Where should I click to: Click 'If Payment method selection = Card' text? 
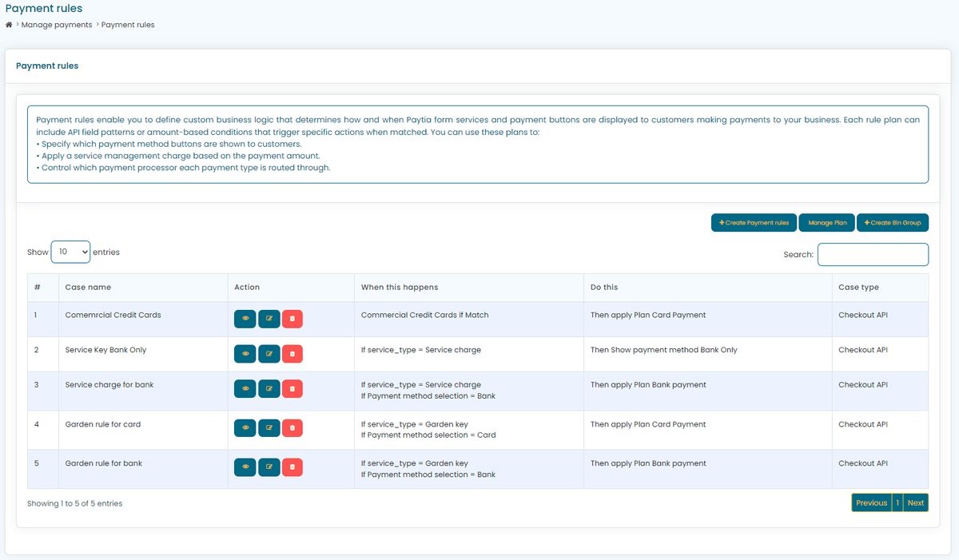tap(428, 435)
